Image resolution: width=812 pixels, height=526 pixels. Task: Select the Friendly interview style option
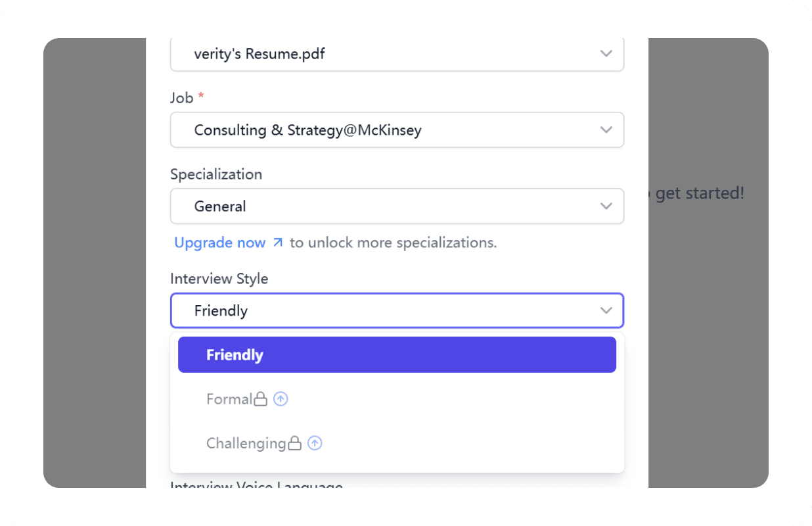point(397,355)
